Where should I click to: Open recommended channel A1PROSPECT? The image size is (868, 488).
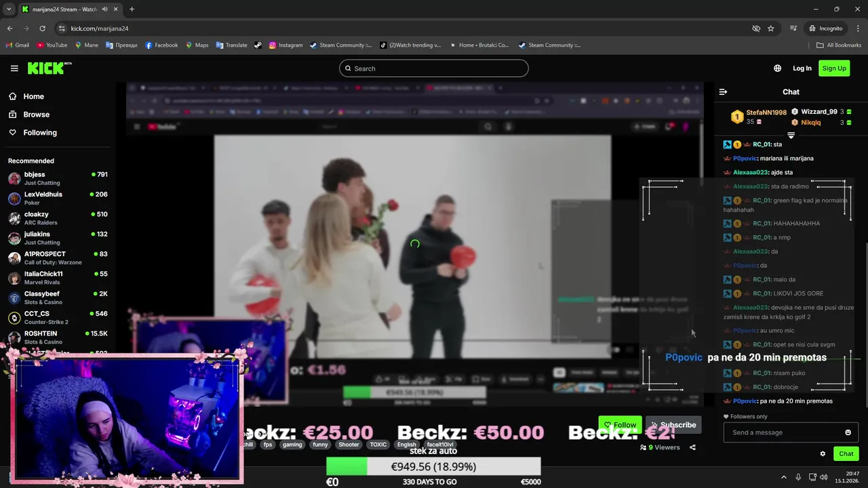pos(58,258)
